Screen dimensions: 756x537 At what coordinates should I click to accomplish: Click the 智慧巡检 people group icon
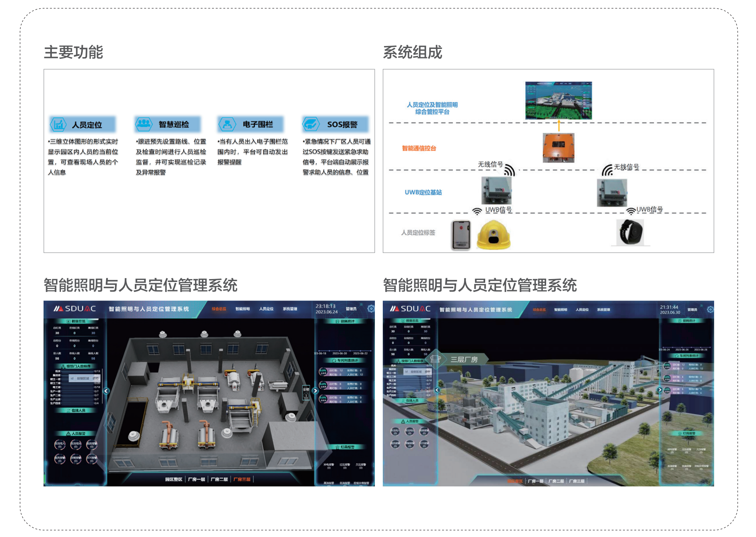[144, 124]
